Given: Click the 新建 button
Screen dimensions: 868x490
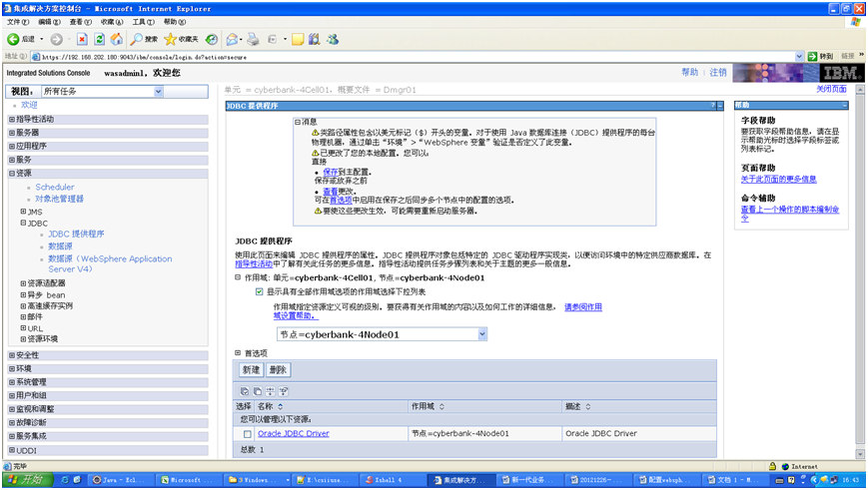Looking at the screenshot, I should pyautogui.click(x=251, y=370).
